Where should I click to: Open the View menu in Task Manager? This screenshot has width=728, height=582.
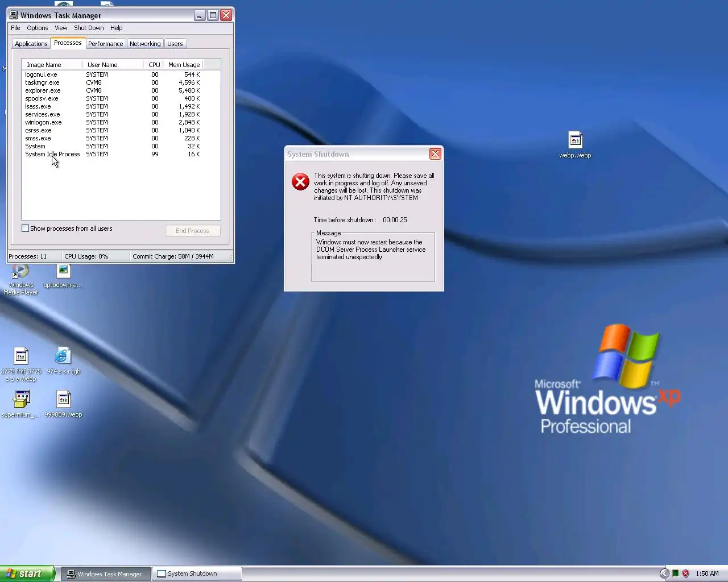(61, 28)
